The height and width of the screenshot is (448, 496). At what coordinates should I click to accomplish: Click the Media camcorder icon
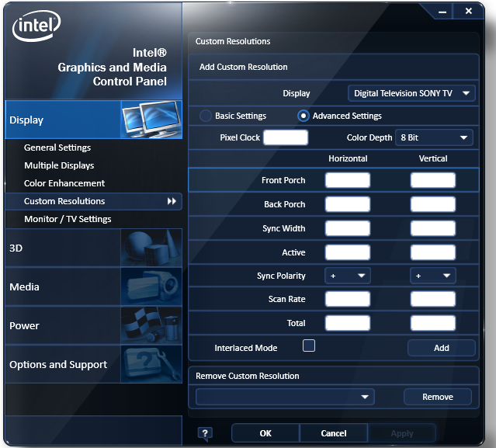(151, 287)
